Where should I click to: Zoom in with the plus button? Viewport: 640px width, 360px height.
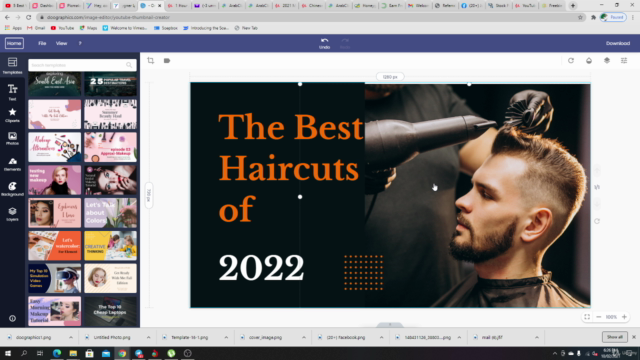coord(624,317)
